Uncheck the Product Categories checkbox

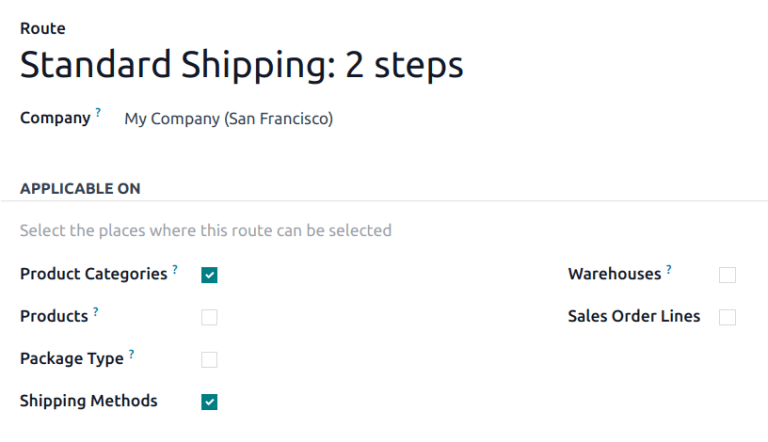[209, 275]
